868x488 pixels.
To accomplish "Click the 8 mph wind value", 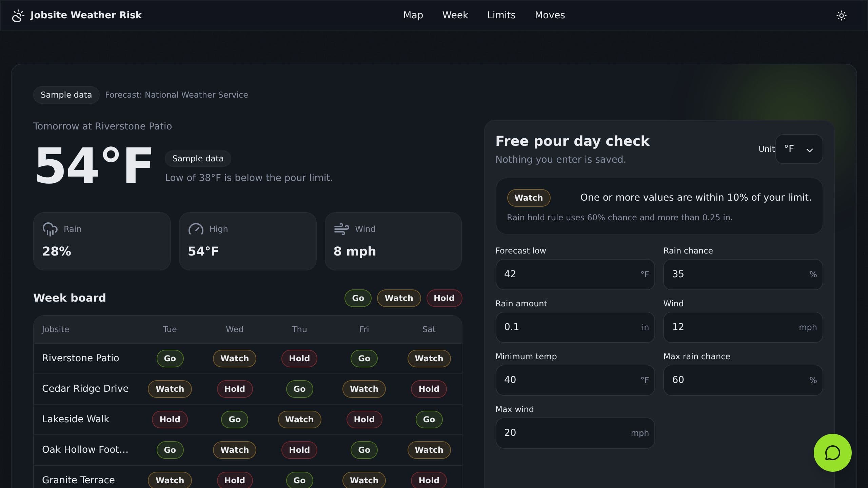I will click(355, 251).
